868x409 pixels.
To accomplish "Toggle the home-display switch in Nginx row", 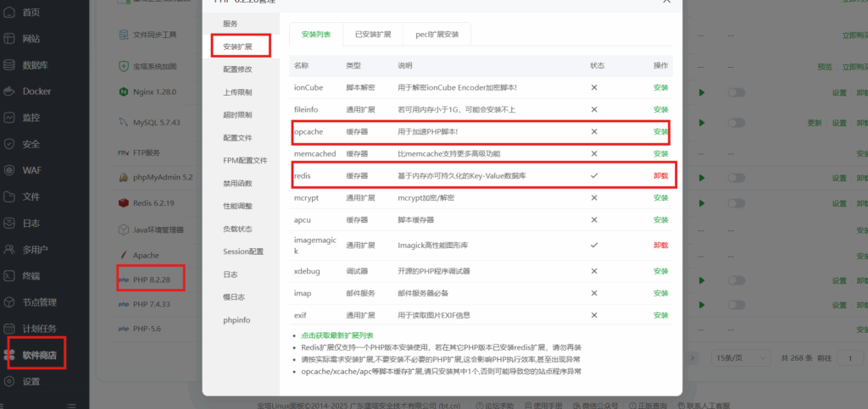I will click(x=737, y=92).
